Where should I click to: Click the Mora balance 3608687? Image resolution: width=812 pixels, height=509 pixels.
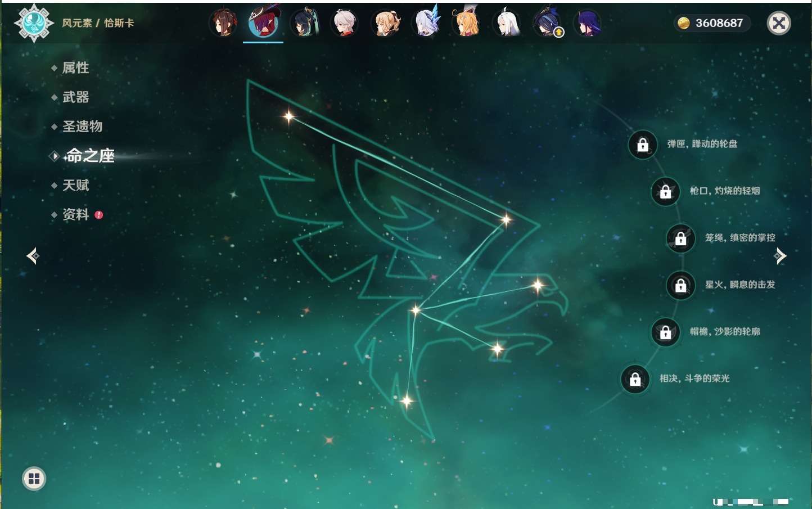(712, 23)
